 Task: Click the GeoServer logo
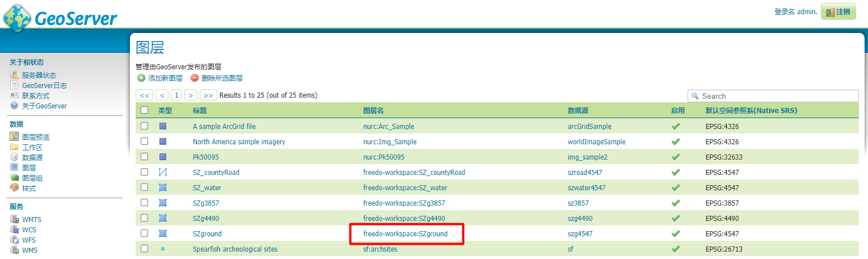60,17
